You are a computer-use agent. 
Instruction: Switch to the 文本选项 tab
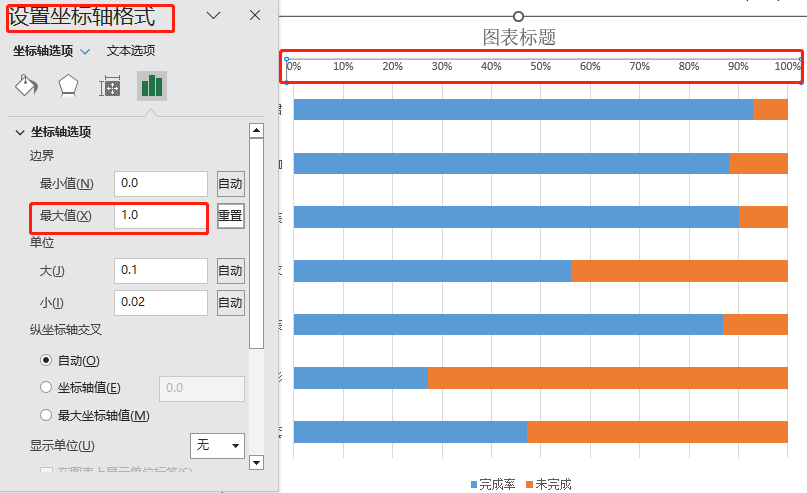point(131,50)
